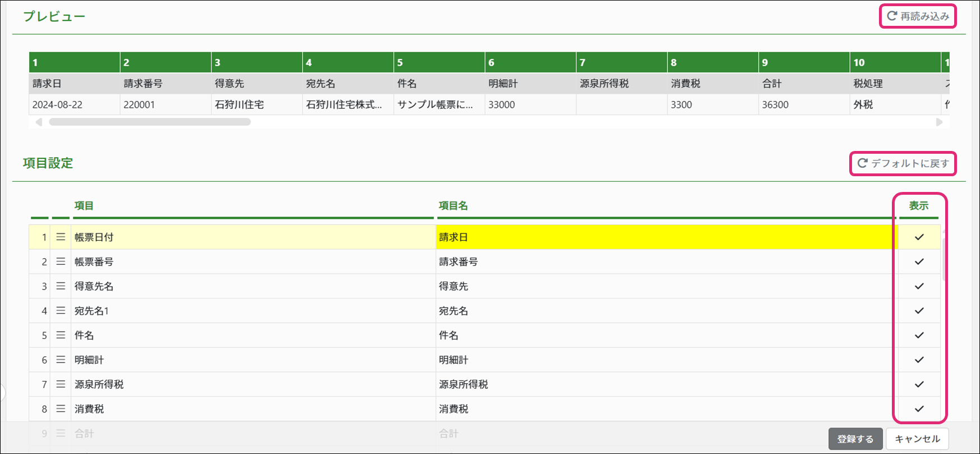Image resolution: width=980 pixels, height=454 pixels.
Task: Click the drag handle icon for 宛先名1 row
Action: 61,311
